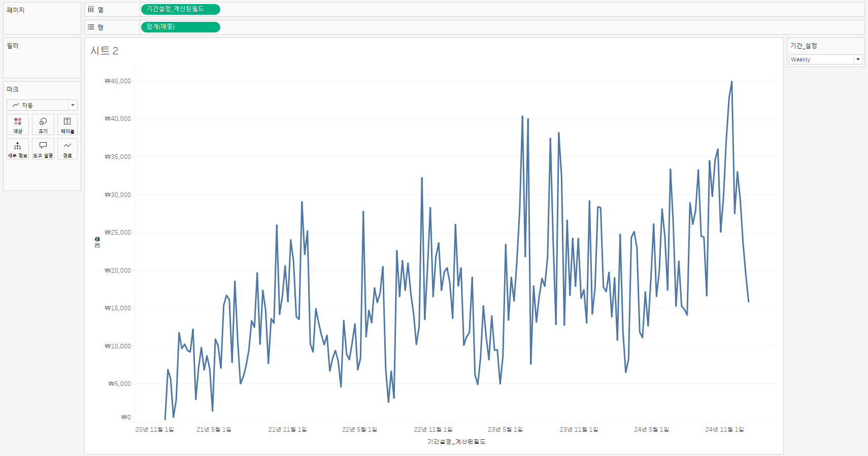Click the y-axis label ₩40,000
This screenshot has width=868, height=456.
[118, 119]
